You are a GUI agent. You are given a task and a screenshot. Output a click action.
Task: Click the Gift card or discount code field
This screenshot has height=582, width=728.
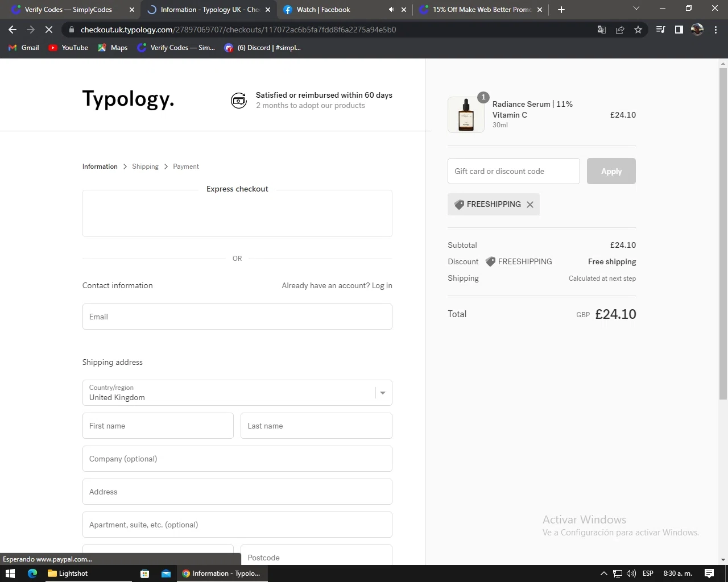pyautogui.click(x=514, y=171)
